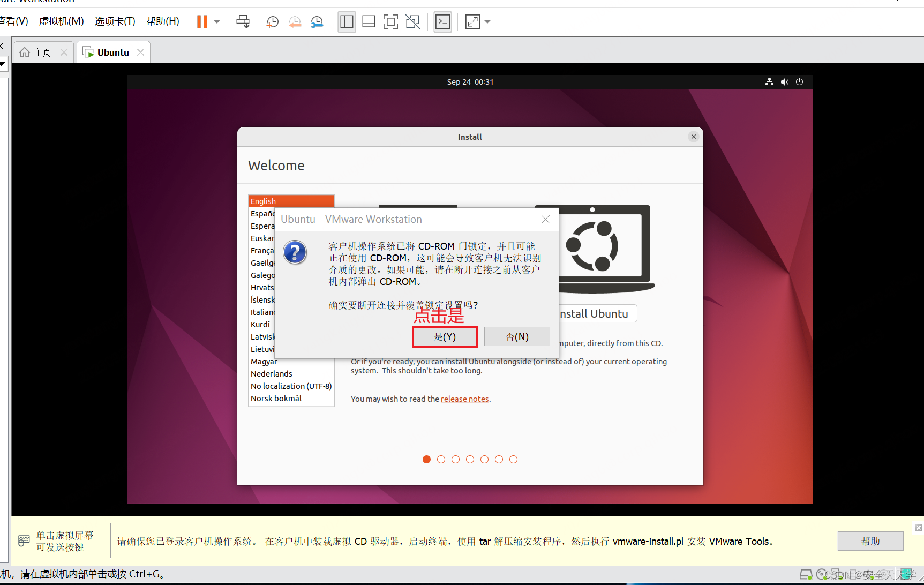
Task: Click 是(Y) to confirm disconnect
Action: tap(445, 337)
